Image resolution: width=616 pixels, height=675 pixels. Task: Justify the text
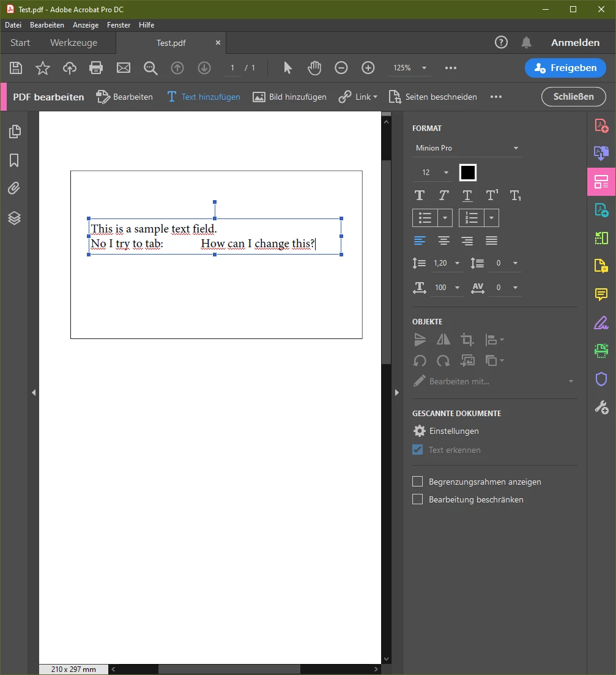[x=492, y=241]
